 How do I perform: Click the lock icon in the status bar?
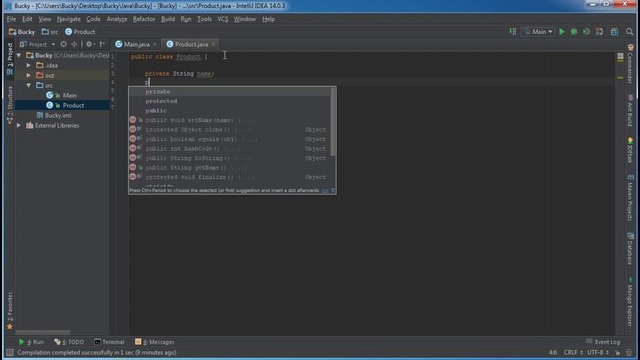click(x=617, y=352)
